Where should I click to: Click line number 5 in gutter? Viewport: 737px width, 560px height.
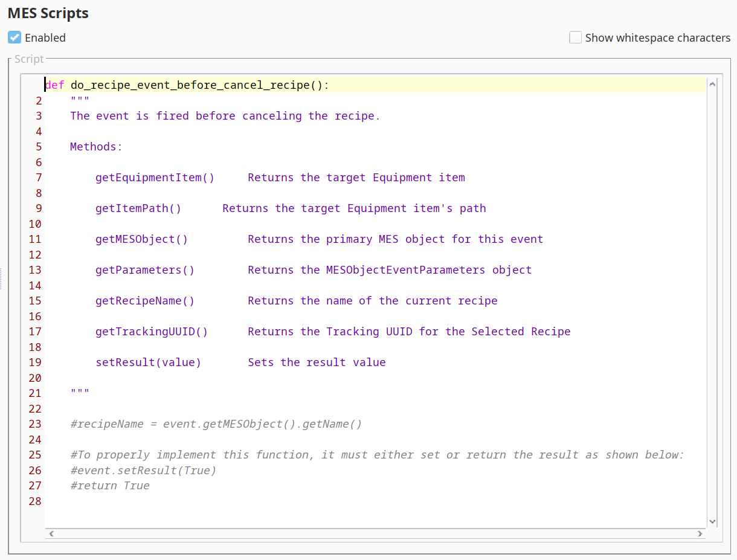click(x=39, y=147)
